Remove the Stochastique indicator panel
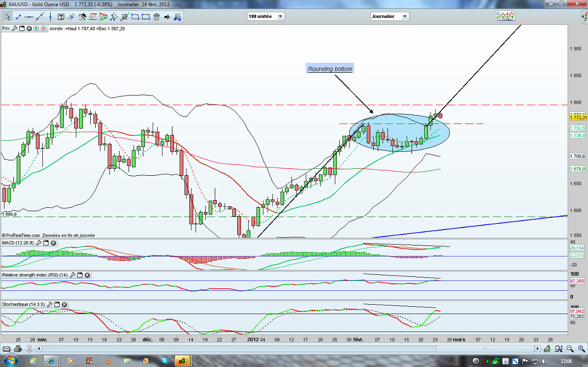The width and height of the screenshot is (588, 367). 64,304
